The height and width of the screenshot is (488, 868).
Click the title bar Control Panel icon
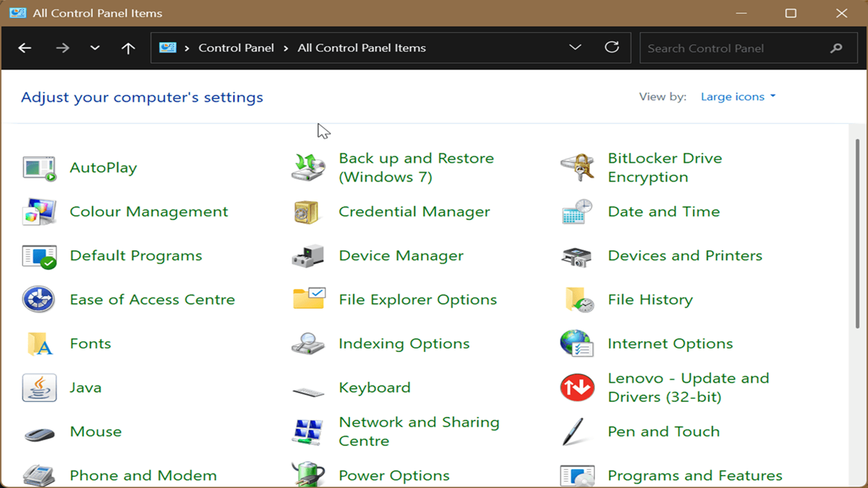(x=18, y=13)
